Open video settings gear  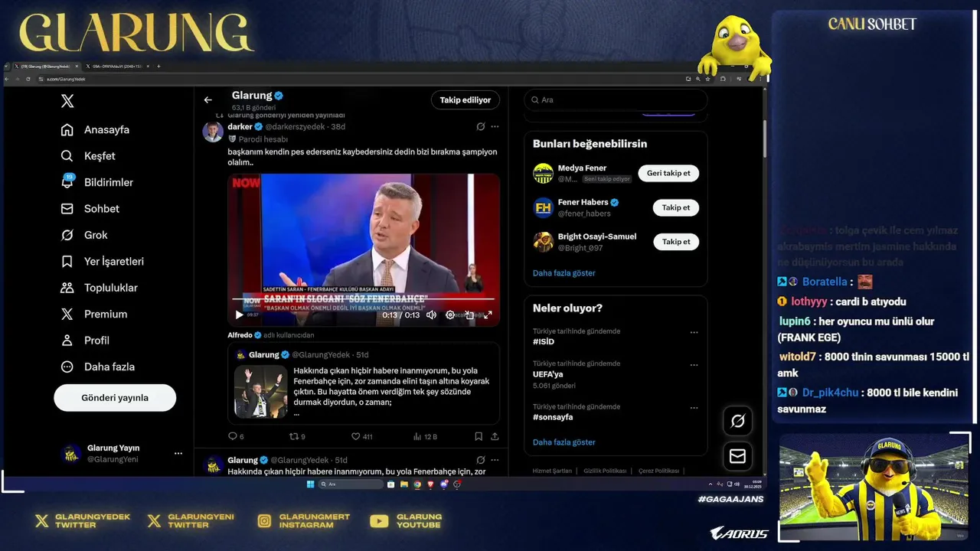coord(450,315)
